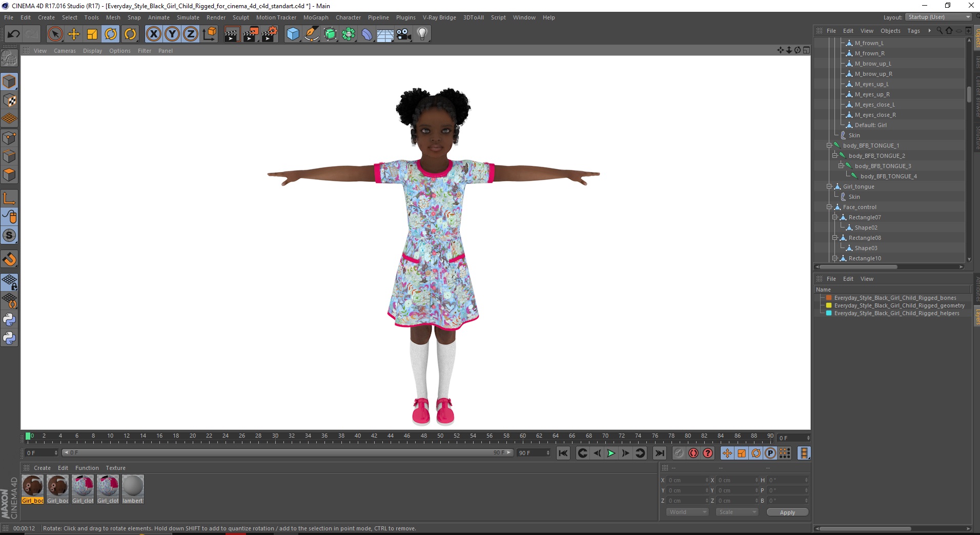Viewport: 980px width, 535px height.
Task: Enable the Workplane mode icon
Action: (x=9, y=119)
